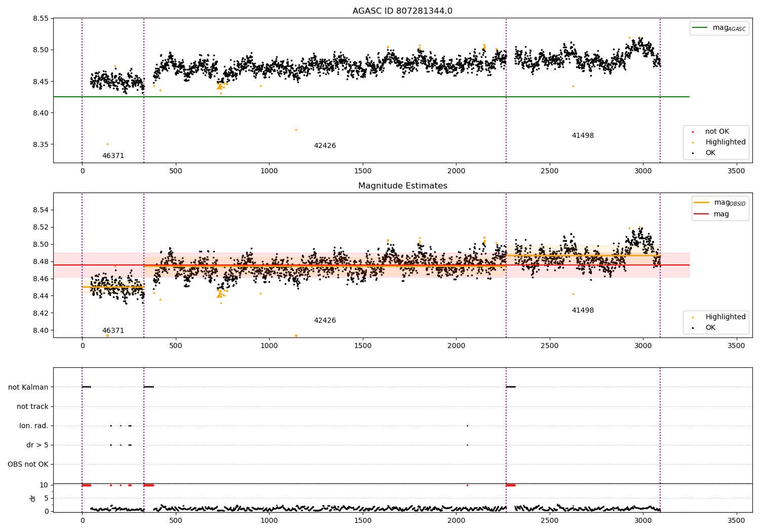The width and height of the screenshot is (760, 532).
Task: Click the 'not track' axis label
Action: (32, 407)
